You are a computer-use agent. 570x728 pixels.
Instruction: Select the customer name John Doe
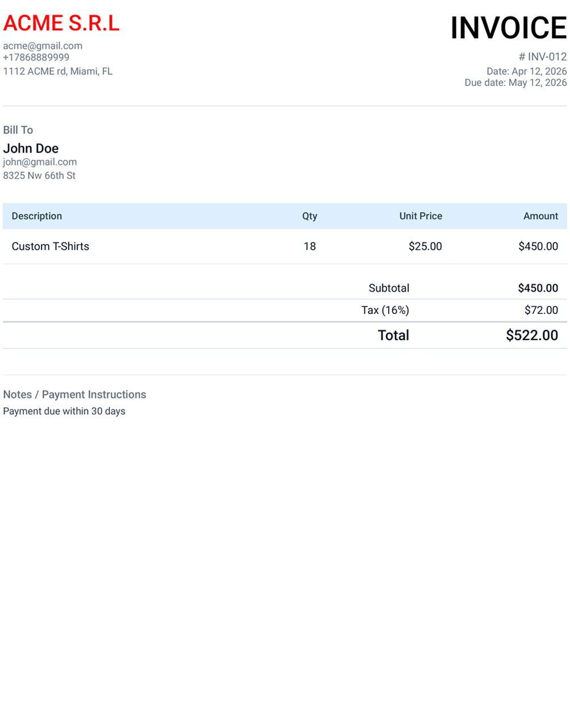pyautogui.click(x=31, y=148)
